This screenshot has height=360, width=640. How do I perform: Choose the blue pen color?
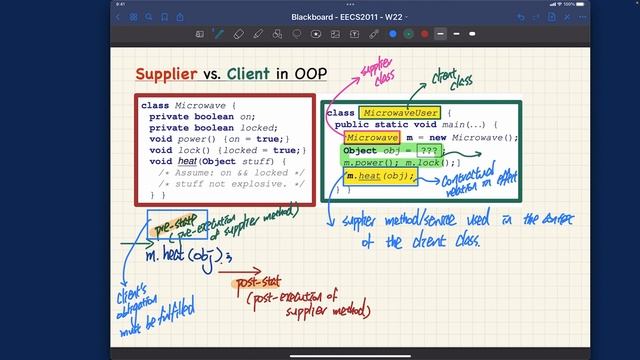pos(393,34)
